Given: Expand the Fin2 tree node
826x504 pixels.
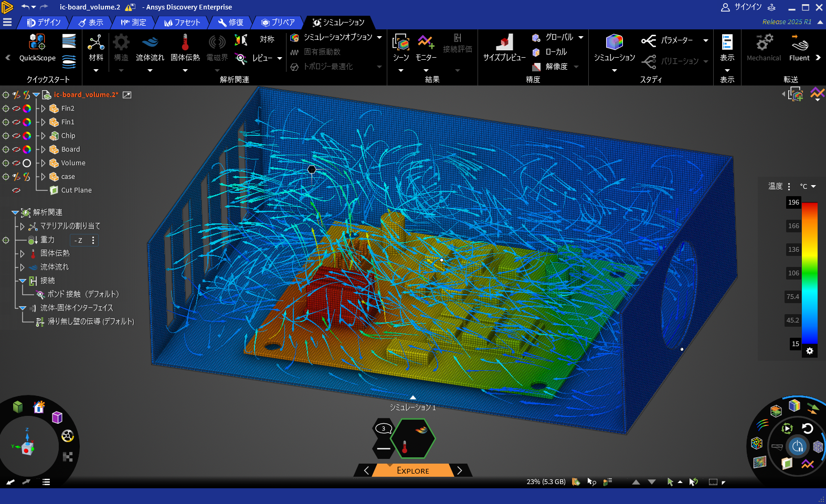Looking at the screenshot, I should pos(44,109).
